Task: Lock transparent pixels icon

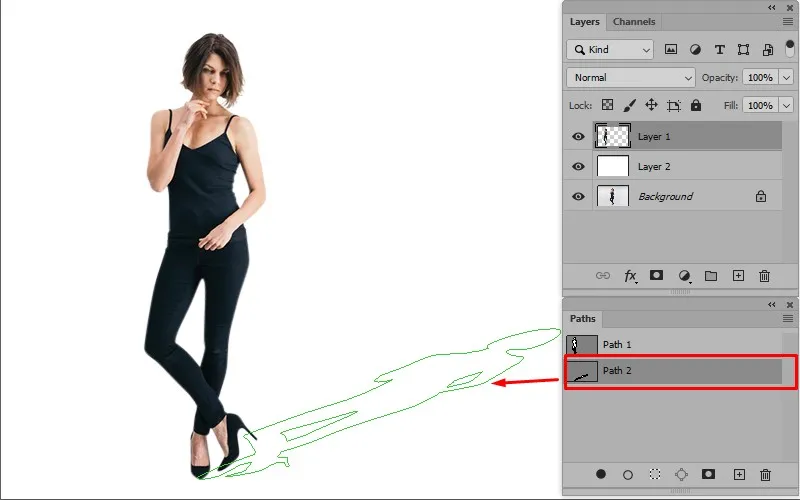Action: [x=607, y=105]
